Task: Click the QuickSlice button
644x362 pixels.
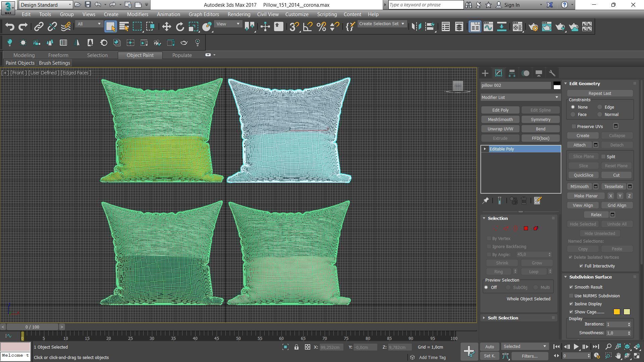Action: click(x=583, y=175)
